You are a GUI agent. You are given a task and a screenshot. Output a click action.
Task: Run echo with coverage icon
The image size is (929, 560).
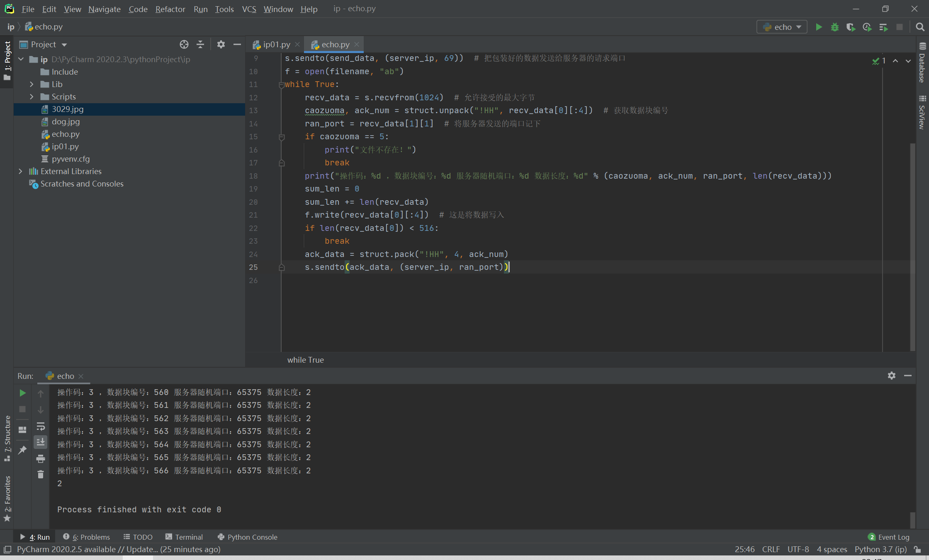851,27
